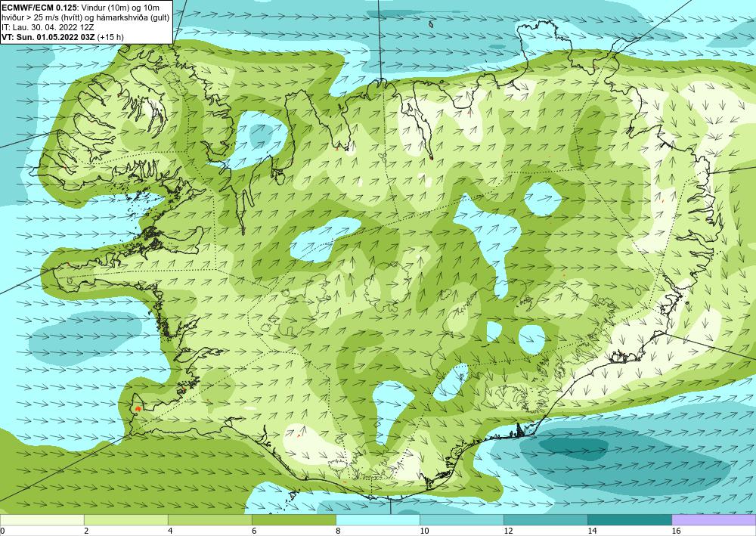Screen dimensions: 756x536
Task: Click the pale cream 0–2 m/s legend swatch
Action: pyautogui.click(x=42, y=519)
